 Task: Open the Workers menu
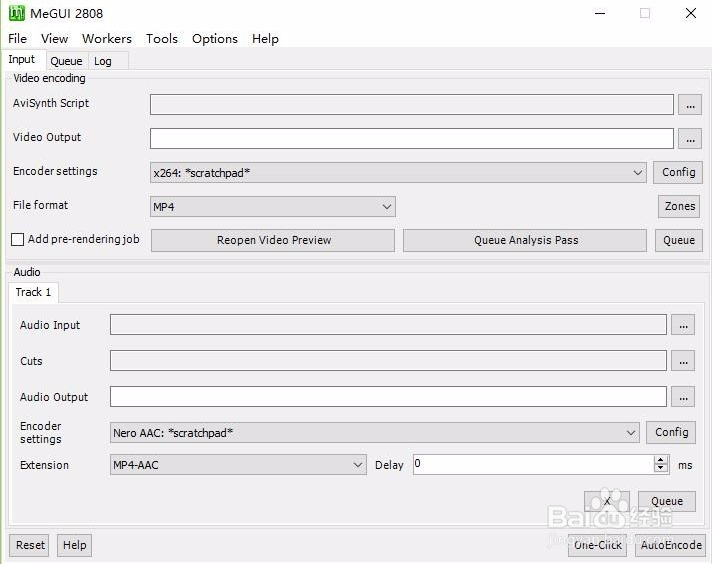(107, 39)
